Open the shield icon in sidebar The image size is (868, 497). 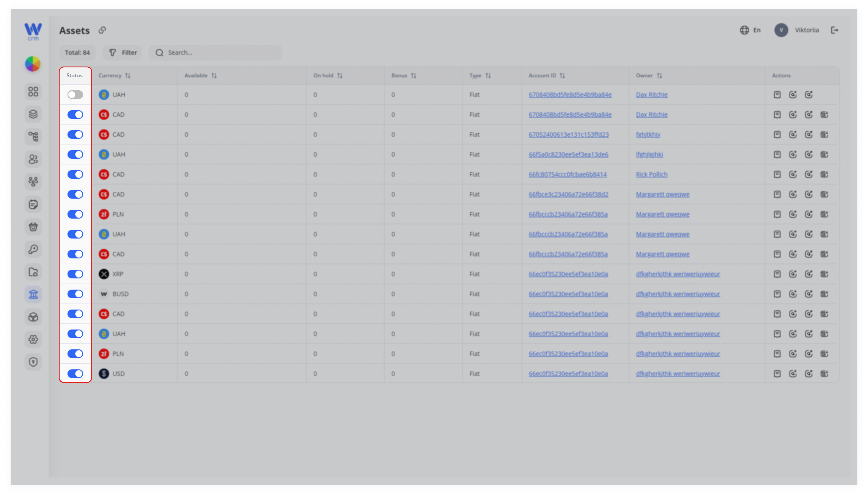tap(33, 362)
